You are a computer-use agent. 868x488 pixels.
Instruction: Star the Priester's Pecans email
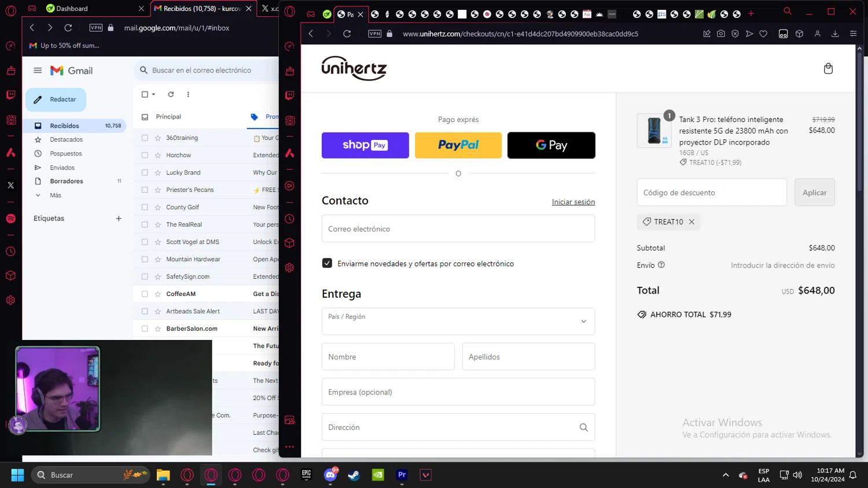pos(157,190)
